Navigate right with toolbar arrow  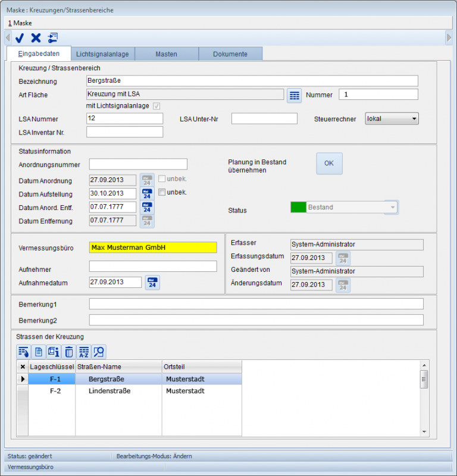click(449, 38)
